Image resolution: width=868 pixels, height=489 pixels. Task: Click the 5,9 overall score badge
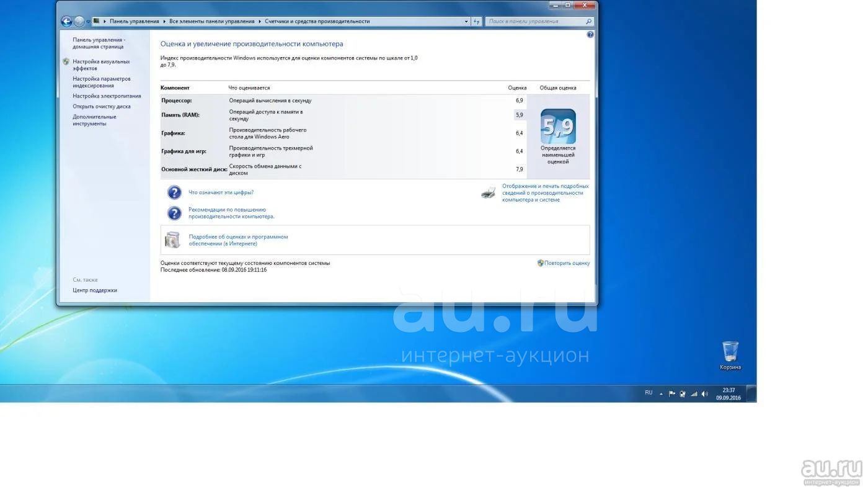[x=558, y=127]
